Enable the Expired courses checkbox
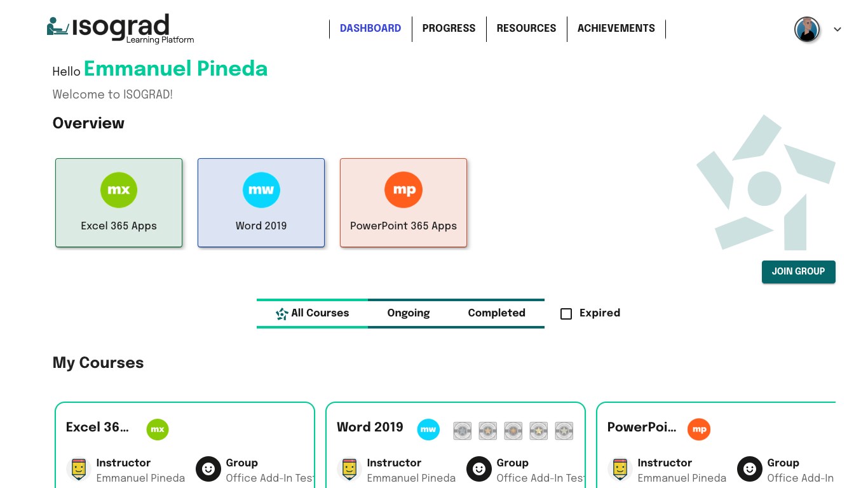The width and height of the screenshot is (868, 488). (566, 313)
